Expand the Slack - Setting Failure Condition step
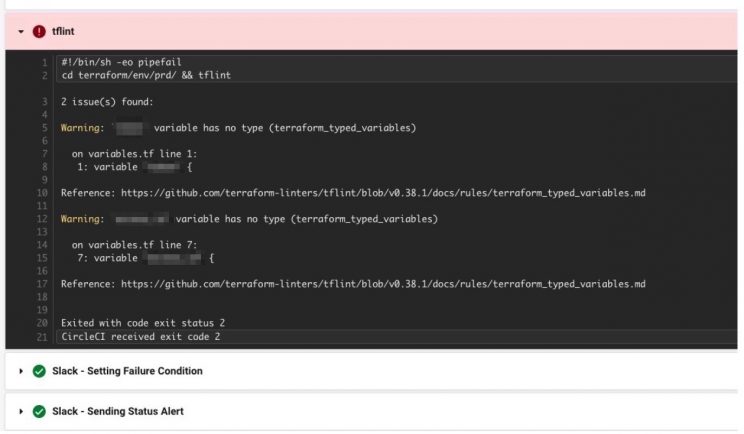 coord(21,371)
